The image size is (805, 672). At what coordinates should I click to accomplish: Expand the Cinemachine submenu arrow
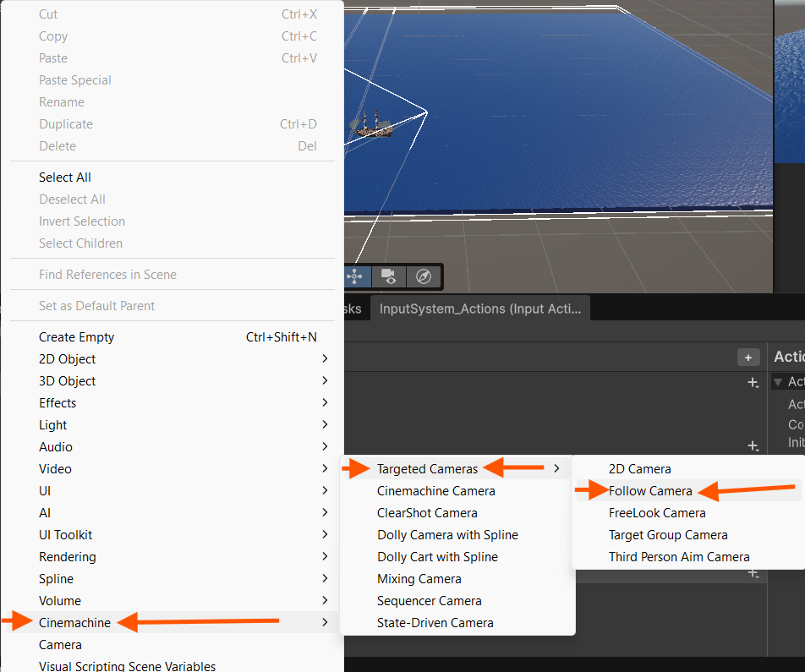(x=326, y=623)
